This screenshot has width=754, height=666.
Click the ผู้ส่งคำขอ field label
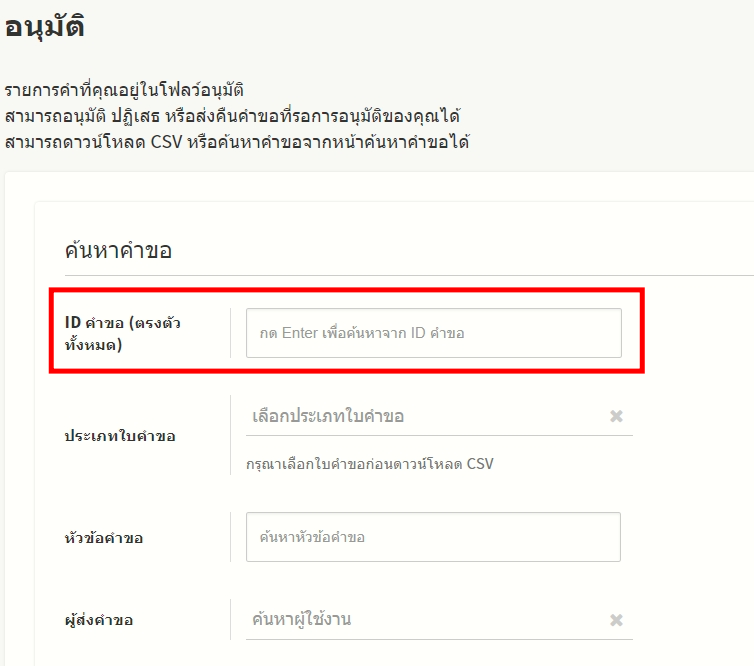tap(99, 621)
